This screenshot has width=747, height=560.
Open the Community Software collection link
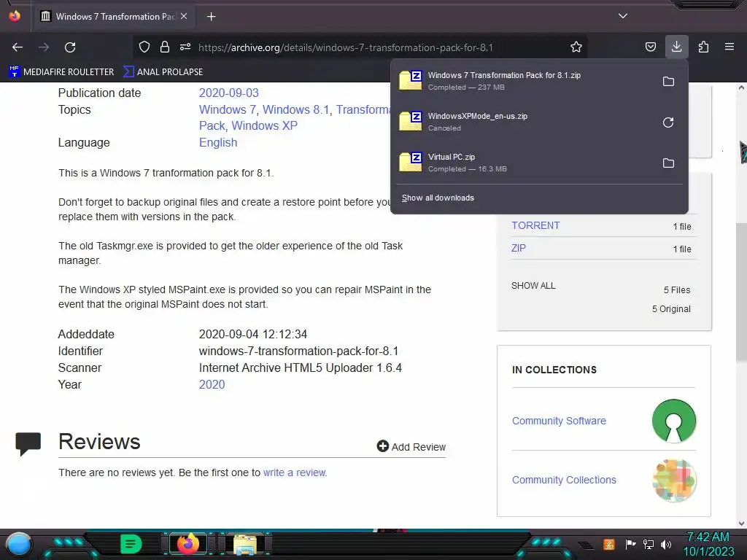(559, 421)
